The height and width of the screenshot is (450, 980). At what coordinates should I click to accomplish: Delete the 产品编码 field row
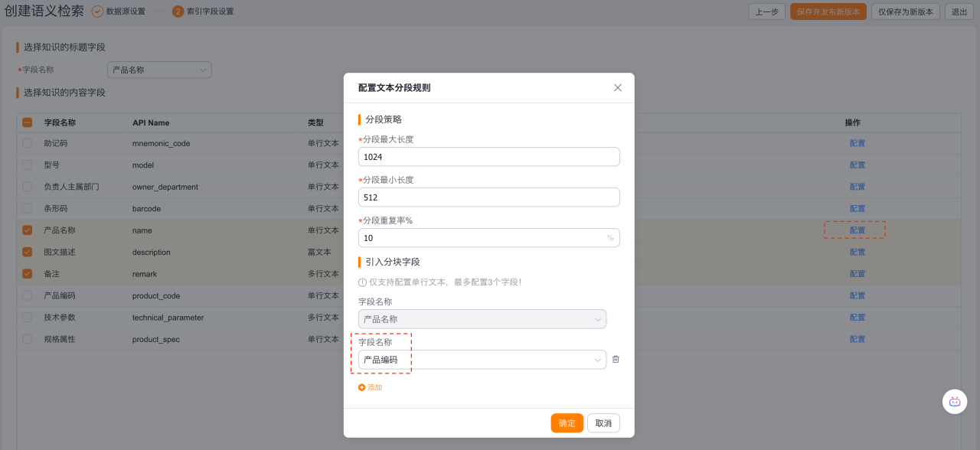pos(616,360)
